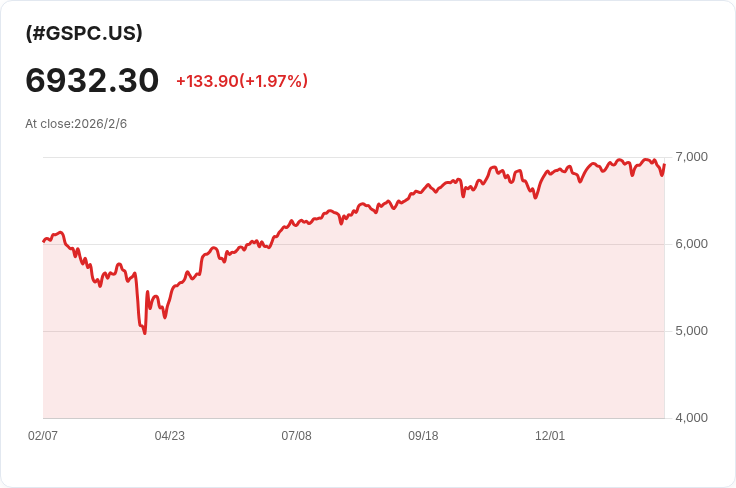Click the 4,000 y-axis label
Image resolution: width=736 pixels, height=488 pixels.
(x=691, y=418)
